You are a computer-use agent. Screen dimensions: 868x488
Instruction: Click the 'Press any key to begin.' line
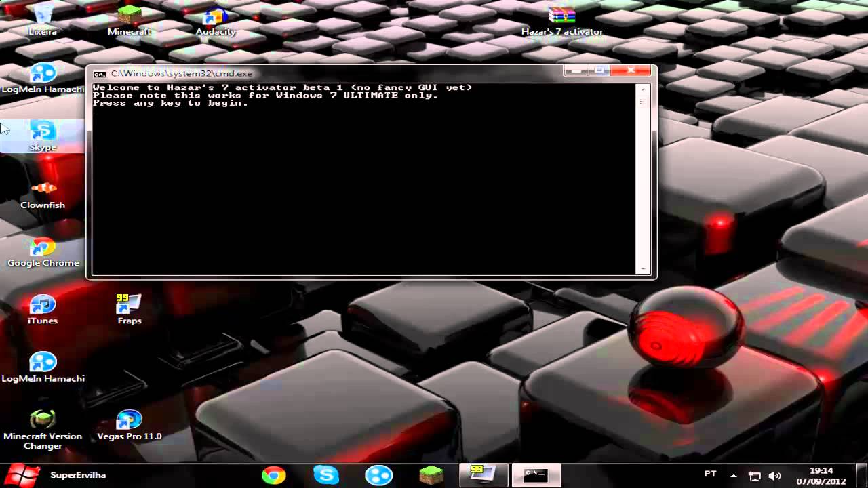(170, 104)
